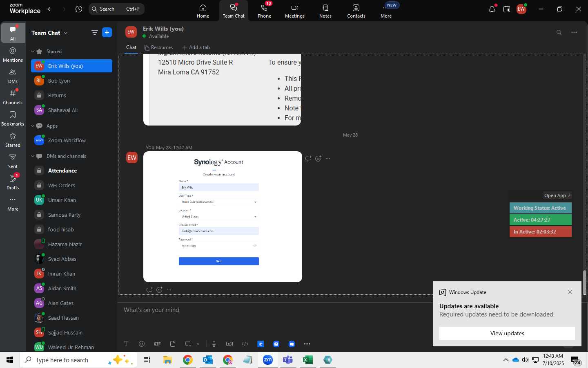Open the Synology account screenshot image

[x=223, y=217]
